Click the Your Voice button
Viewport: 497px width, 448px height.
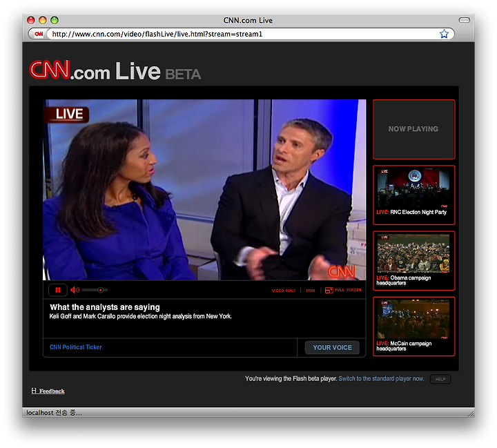(332, 347)
